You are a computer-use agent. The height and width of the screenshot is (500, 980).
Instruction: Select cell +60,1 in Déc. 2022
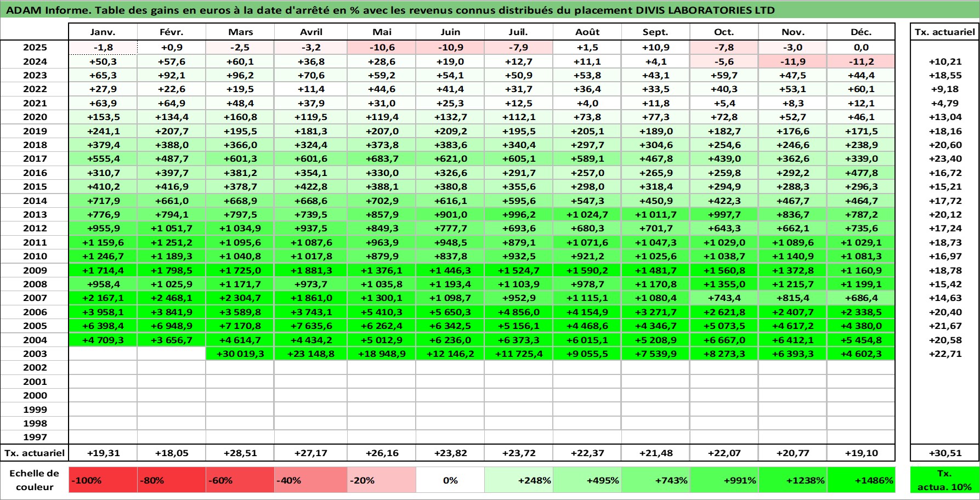(x=861, y=89)
